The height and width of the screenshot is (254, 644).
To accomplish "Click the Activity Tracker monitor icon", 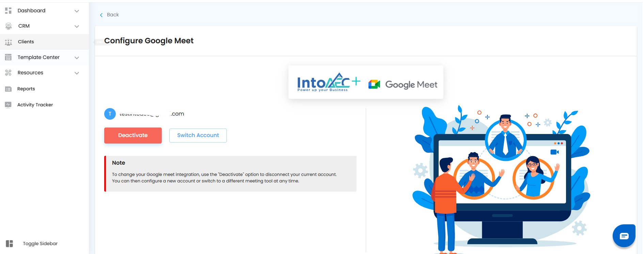I will [9, 105].
